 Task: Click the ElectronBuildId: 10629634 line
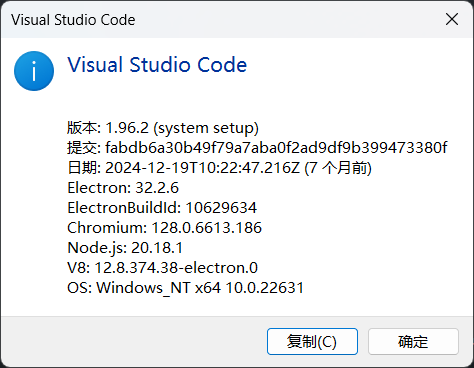click(x=162, y=208)
